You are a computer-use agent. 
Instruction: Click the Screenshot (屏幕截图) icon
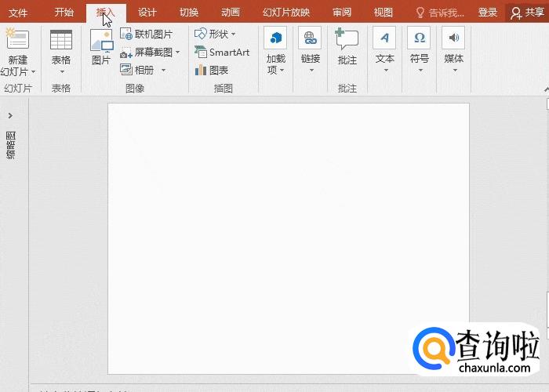tap(125, 53)
